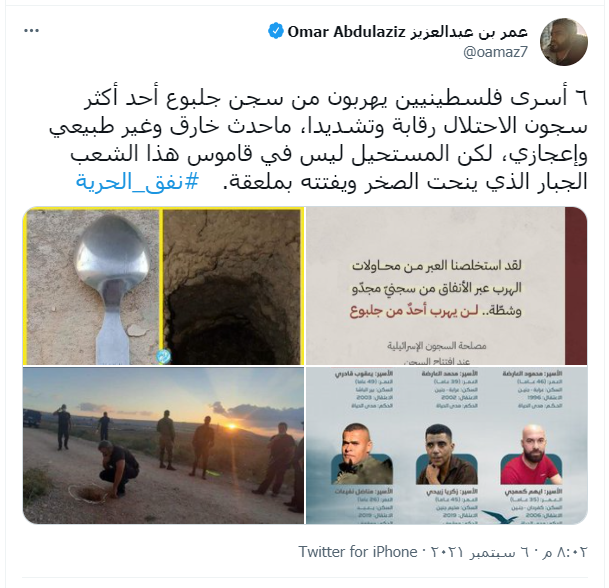Screen dimensions: 609x588
Task: Click the dark tunnel opening picture
Action: coord(232,287)
